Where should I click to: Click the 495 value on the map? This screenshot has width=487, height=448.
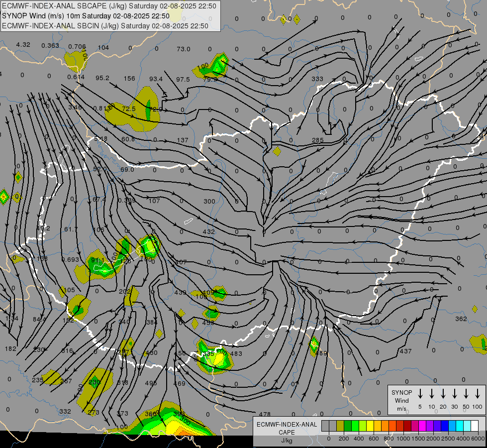pyautogui.click(x=151, y=383)
